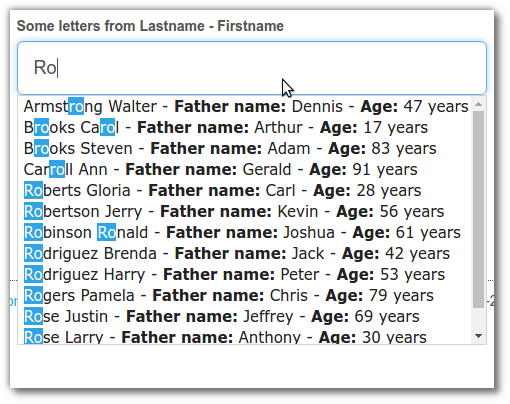Click Age 61 years in Robinson row
Image resolution: width=510 pixels, height=404 pixels.
click(407, 233)
